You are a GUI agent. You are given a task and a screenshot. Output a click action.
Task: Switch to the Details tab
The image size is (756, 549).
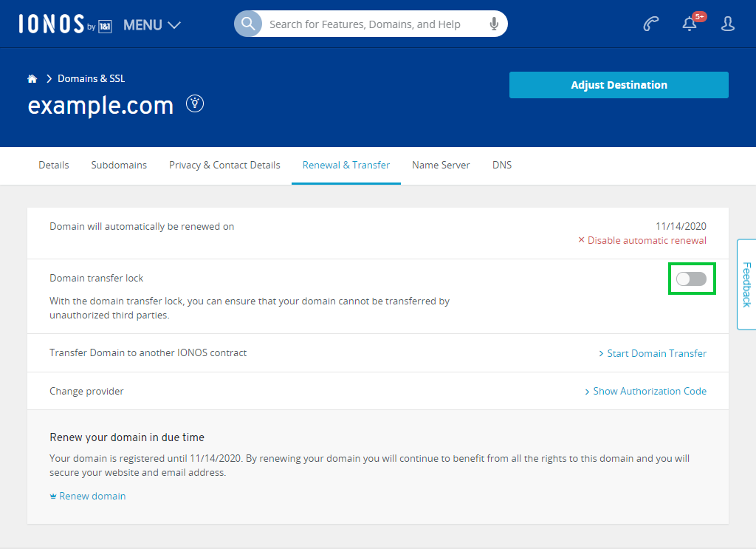tap(54, 165)
